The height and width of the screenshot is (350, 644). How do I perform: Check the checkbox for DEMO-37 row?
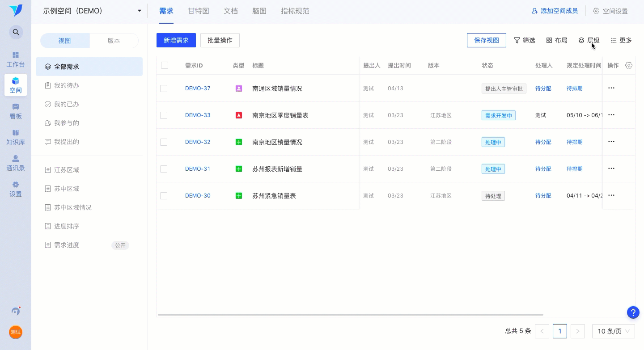[x=164, y=89]
